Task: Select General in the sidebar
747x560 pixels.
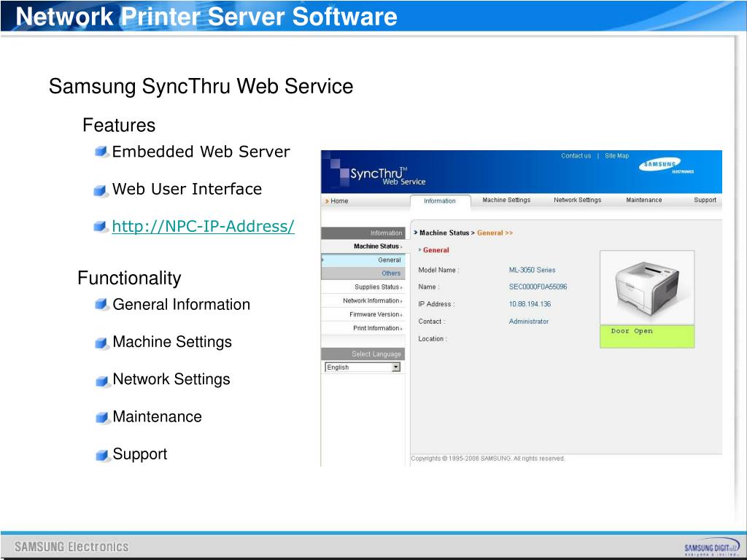Action: (363, 260)
